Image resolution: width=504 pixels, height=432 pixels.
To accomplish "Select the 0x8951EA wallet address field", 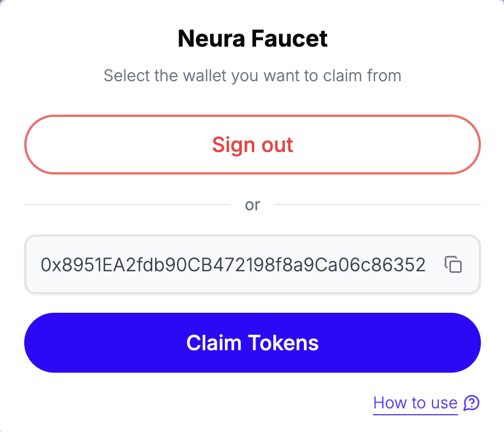I will pyautogui.click(x=233, y=265).
